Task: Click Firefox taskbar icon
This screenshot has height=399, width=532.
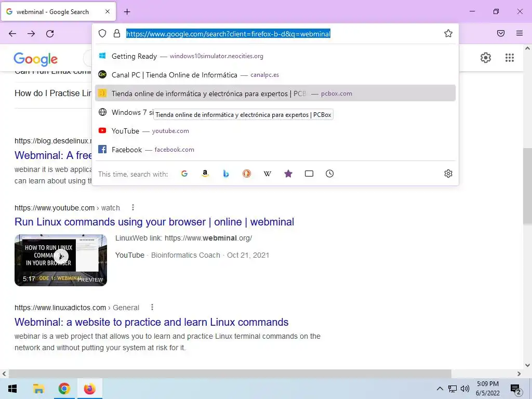Action: pyautogui.click(x=90, y=389)
